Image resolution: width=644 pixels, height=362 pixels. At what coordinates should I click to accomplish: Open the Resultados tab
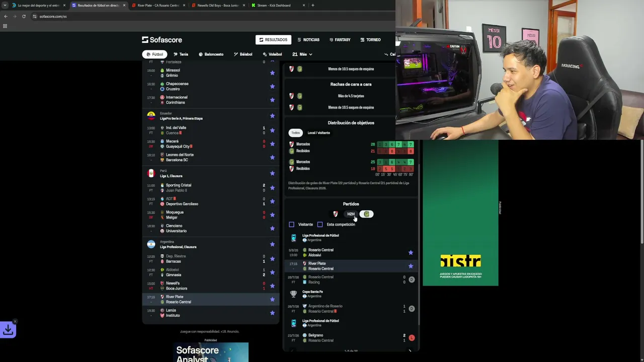point(273,40)
